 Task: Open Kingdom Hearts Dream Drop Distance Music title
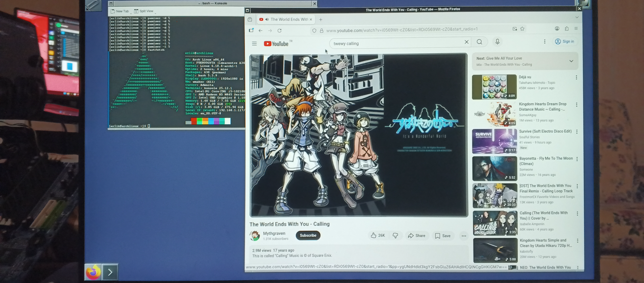pyautogui.click(x=543, y=107)
